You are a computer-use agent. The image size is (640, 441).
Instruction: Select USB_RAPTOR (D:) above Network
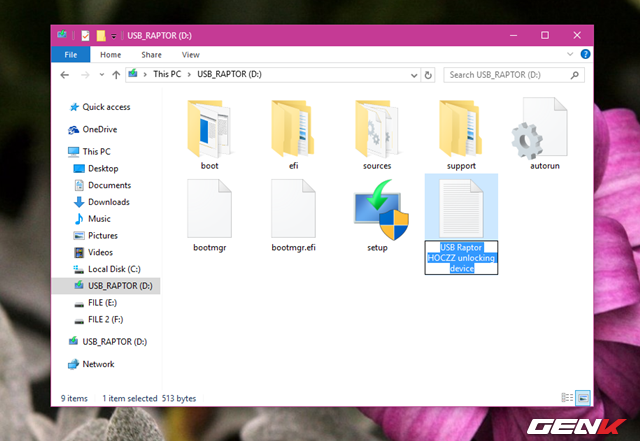(x=108, y=342)
